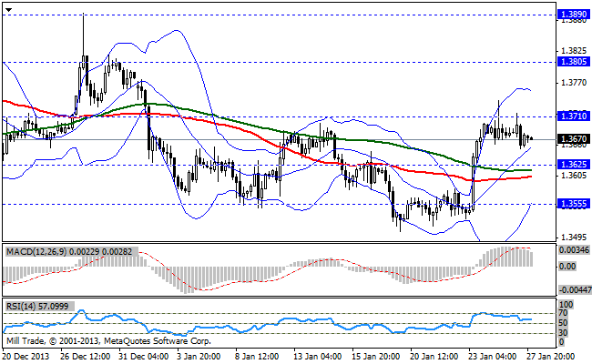
Task: Click the MACD zero level 0.00 label
Action: pos(567,267)
